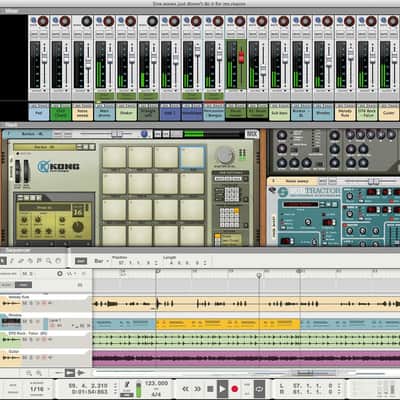Select the Eraser tool in sequencer toolbar
400x400 pixels.
point(21,261)
